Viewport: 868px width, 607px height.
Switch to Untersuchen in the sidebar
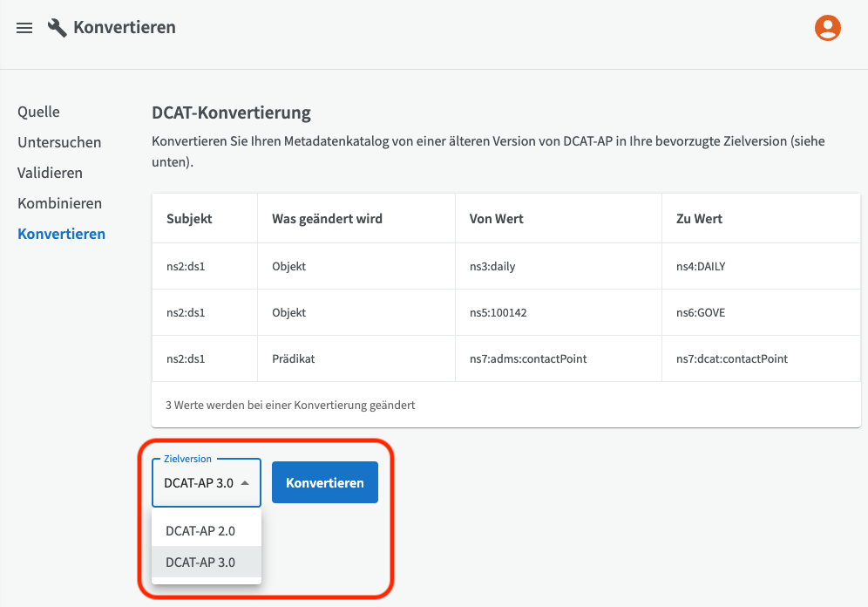coord(59,142)
